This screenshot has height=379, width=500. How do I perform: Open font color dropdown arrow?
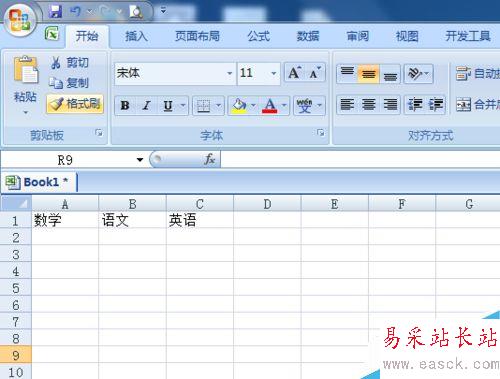pyautogui.click(x=284, y=106)
